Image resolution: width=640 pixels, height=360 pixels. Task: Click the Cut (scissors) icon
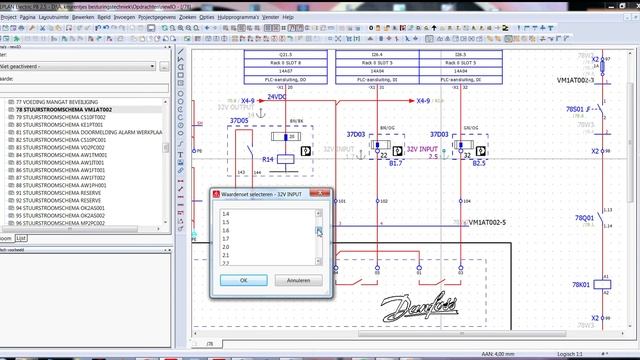click(42, 28)
